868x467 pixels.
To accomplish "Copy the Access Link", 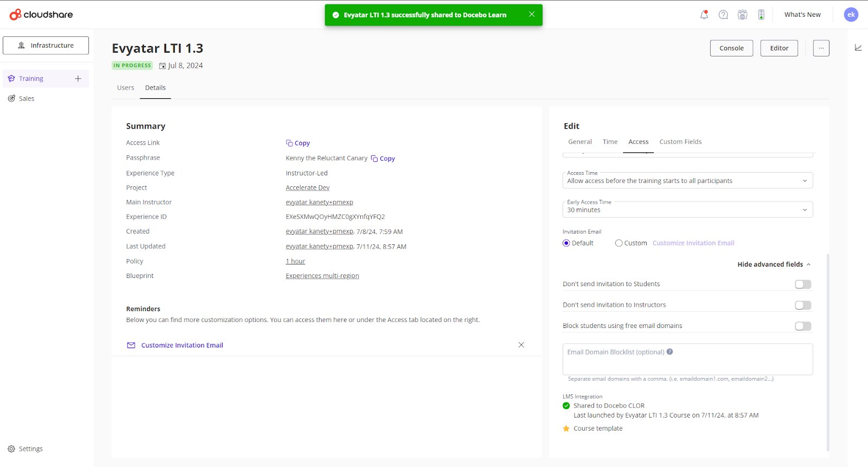I will 298,143.
